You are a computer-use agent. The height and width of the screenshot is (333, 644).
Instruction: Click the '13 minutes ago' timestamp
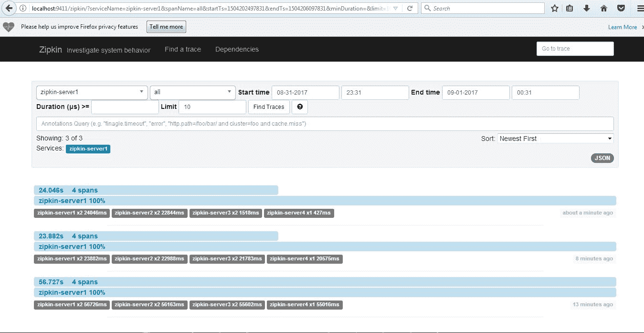592,305
